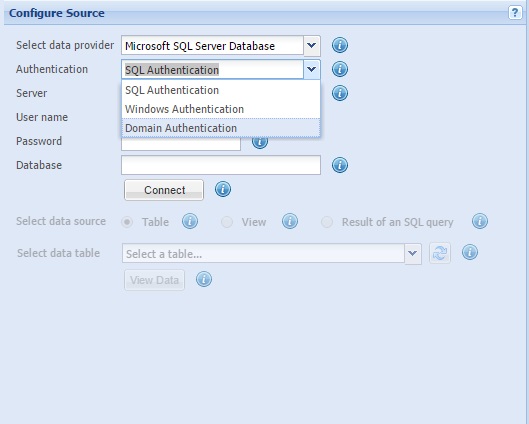529x424 pixels.
Task: Show info for the Server field
Action: pos(340,93)
